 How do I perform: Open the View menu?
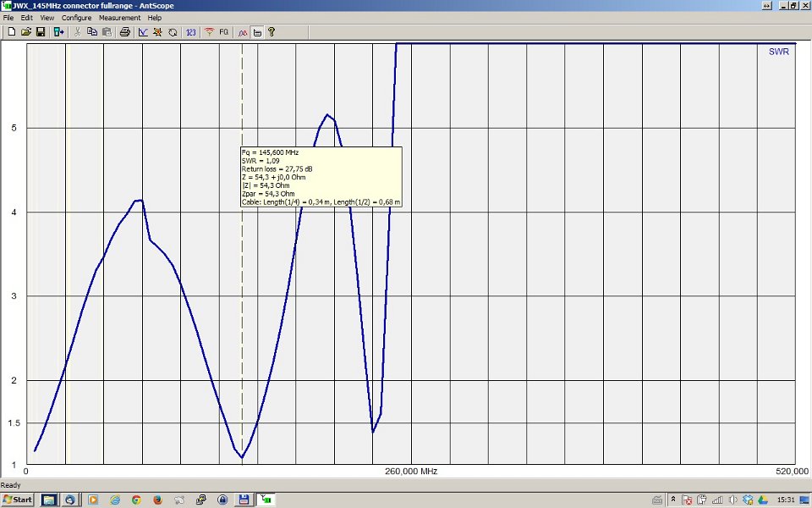tap(47, 18)
